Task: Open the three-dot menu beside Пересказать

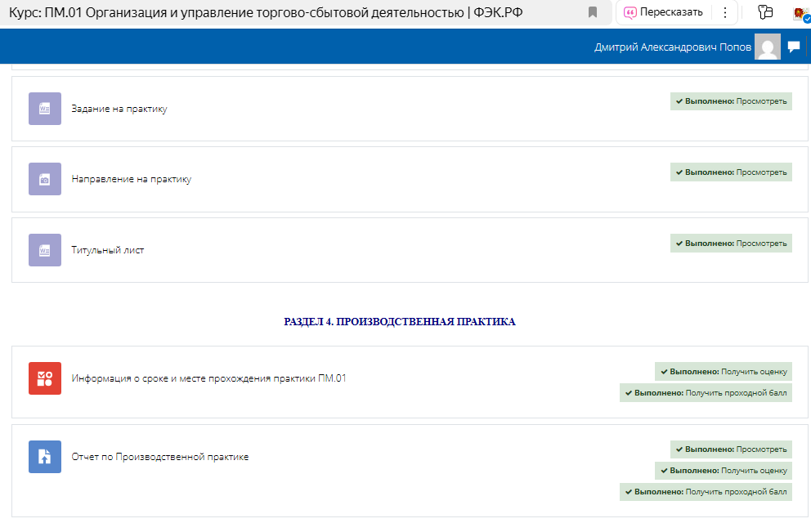Action: pyautogui.click(x=724, y=12)
